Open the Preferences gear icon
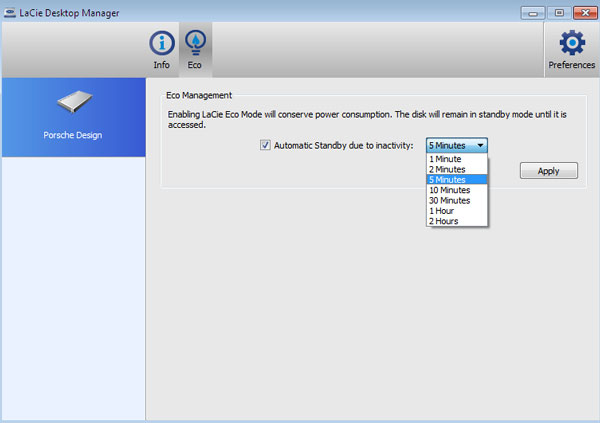600x423 pixels. pos(571,42)
